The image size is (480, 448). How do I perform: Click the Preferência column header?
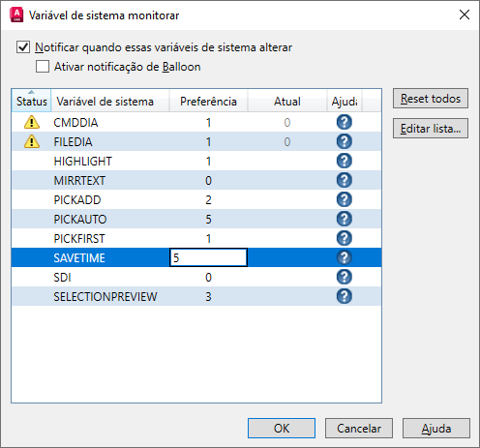pos(208,101)
